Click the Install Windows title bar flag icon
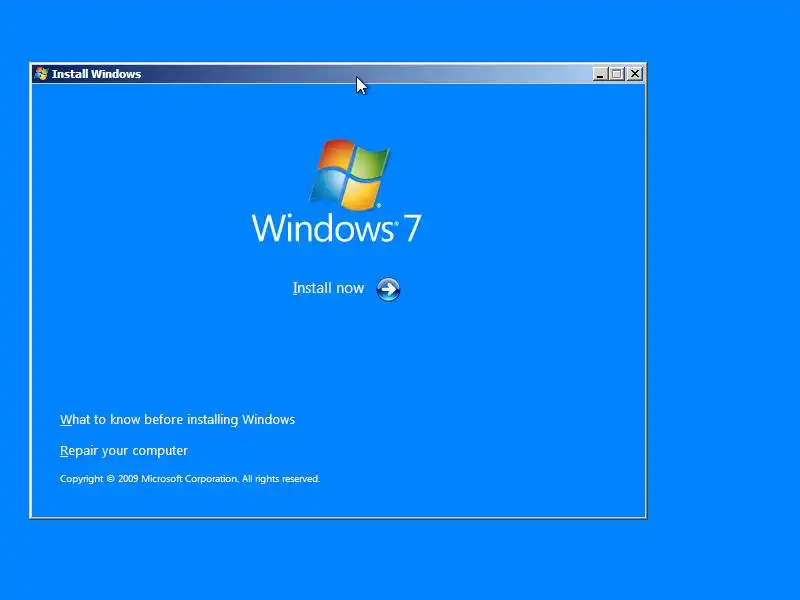The width and height of the screenshot is (800, 600). (41, 74)
